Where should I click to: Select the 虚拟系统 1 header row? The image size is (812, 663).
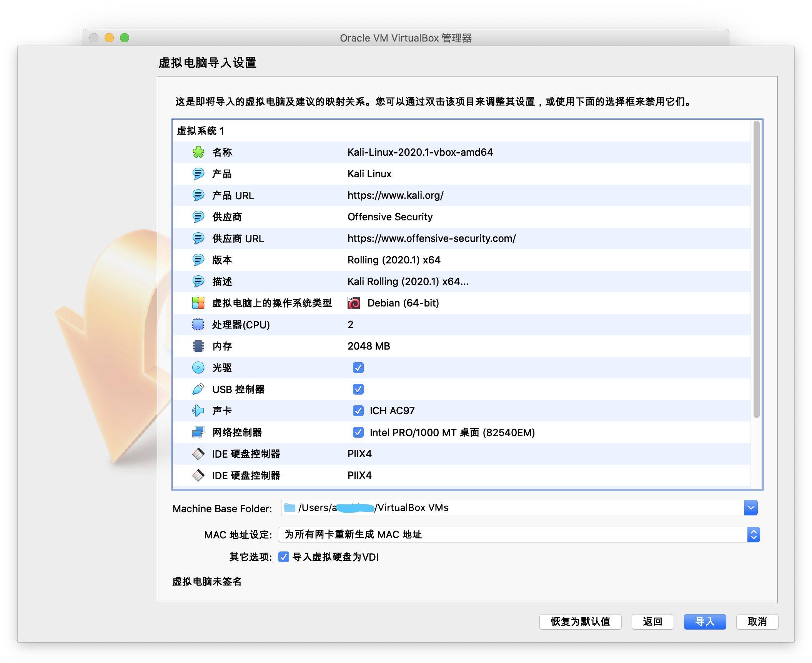coord(461,131)
